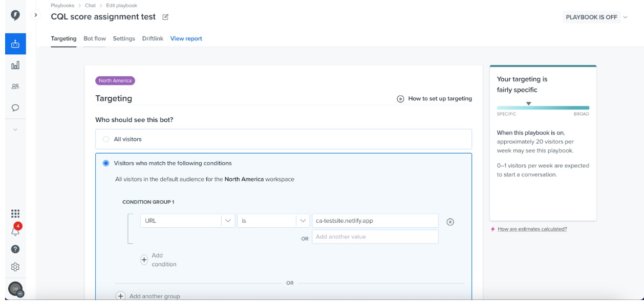Click the Add another value field
This screenshot has width=644, height=302.
click(375, 237)
